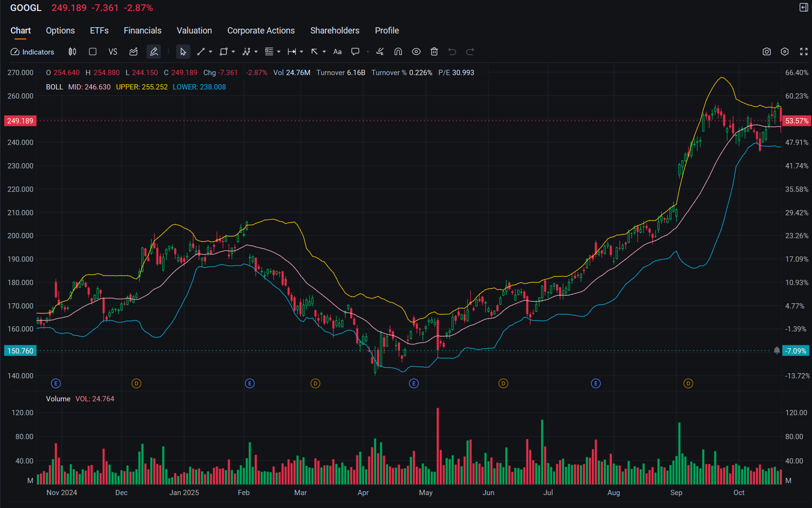Toggle drawings visibility eye icon
812x508 pixels.
click(x=416, y=52)
